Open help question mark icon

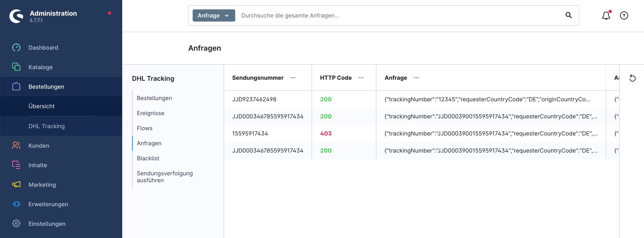[x=624, y=15]
